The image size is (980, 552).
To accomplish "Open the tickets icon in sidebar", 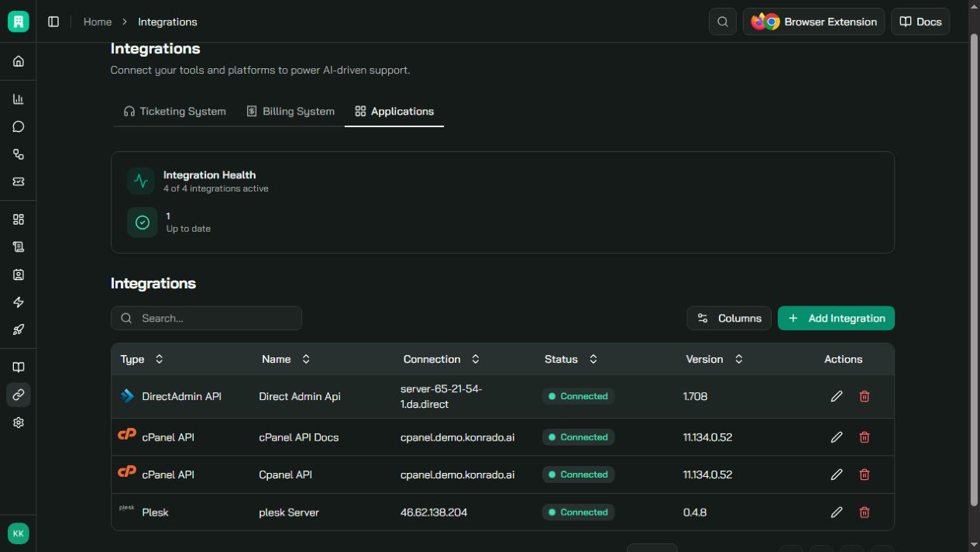I will (19, 181).
